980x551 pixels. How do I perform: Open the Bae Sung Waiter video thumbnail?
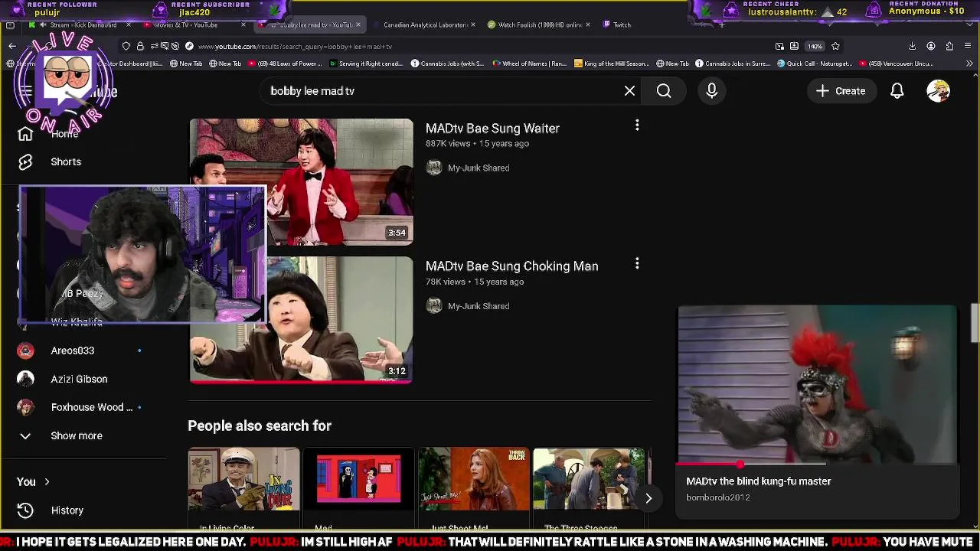(x=302, y=182)
